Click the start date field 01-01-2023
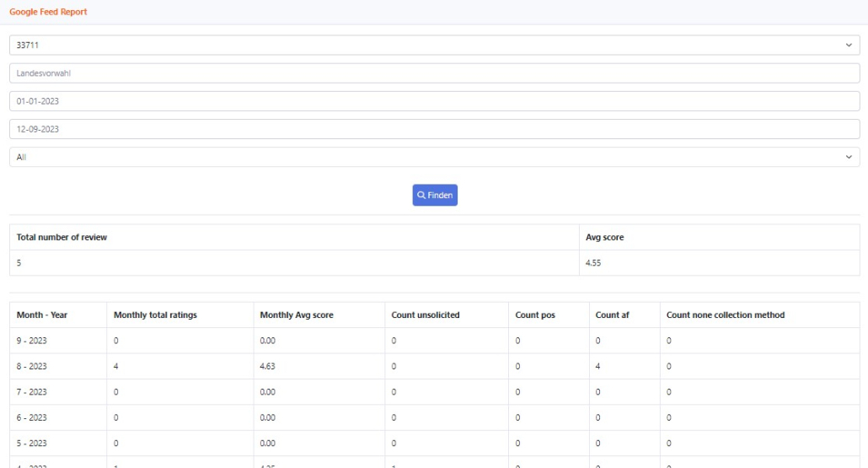The width and height of the screenshot is (868, 468). pos(435,101)
